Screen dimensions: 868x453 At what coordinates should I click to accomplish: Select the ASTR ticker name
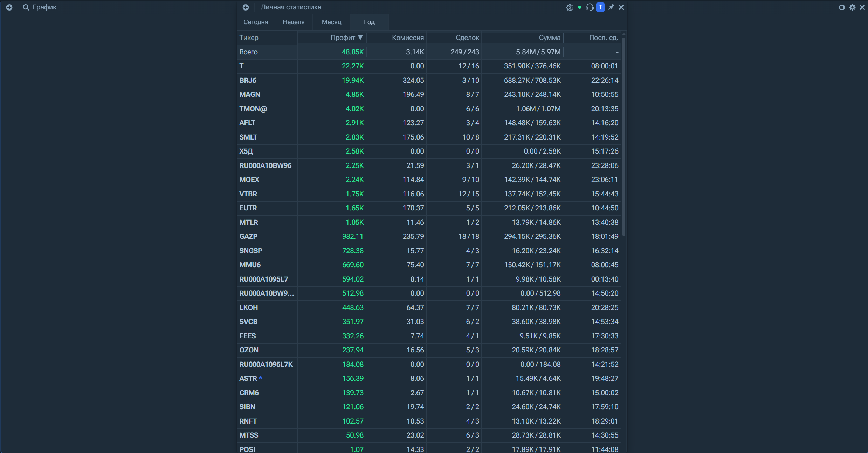[x=248, y=378]
